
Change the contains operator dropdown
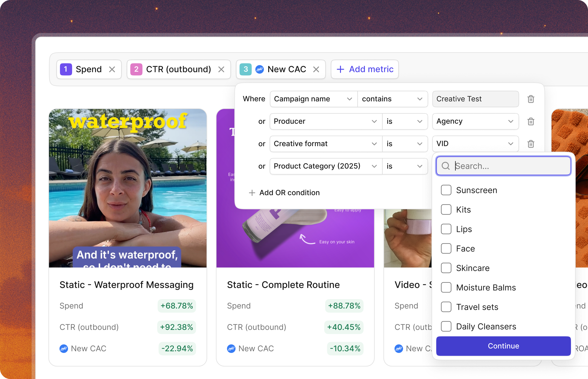392,99
